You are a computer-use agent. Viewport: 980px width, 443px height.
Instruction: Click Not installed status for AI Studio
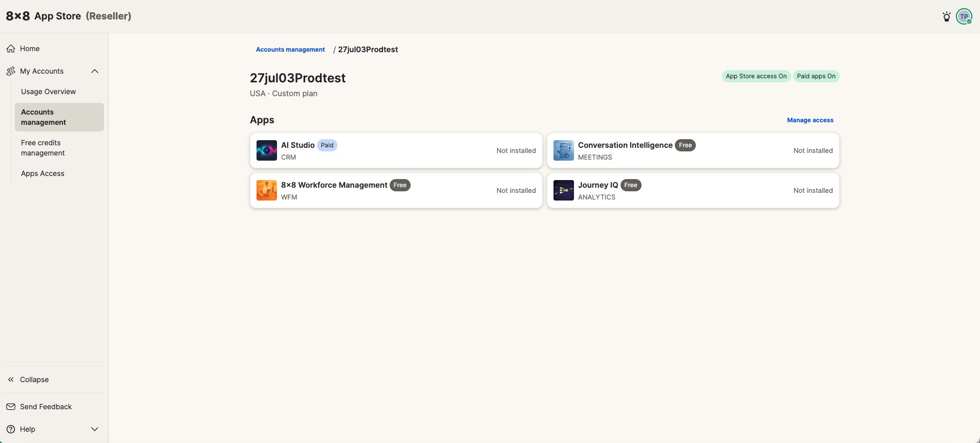pos(516,150)
